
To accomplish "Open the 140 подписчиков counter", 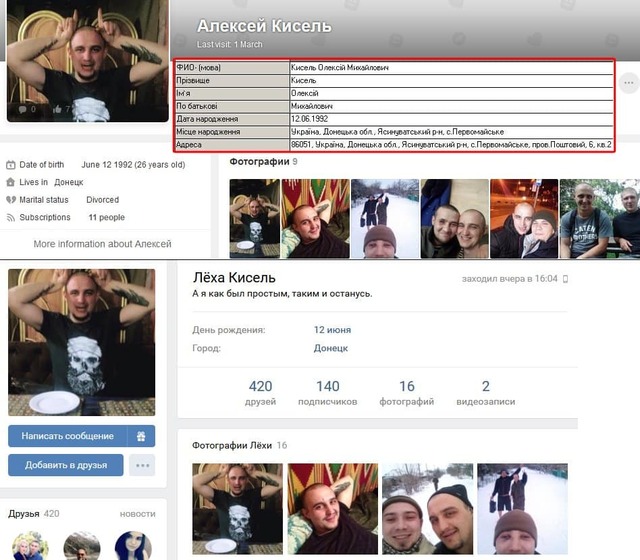I will 328,393.
